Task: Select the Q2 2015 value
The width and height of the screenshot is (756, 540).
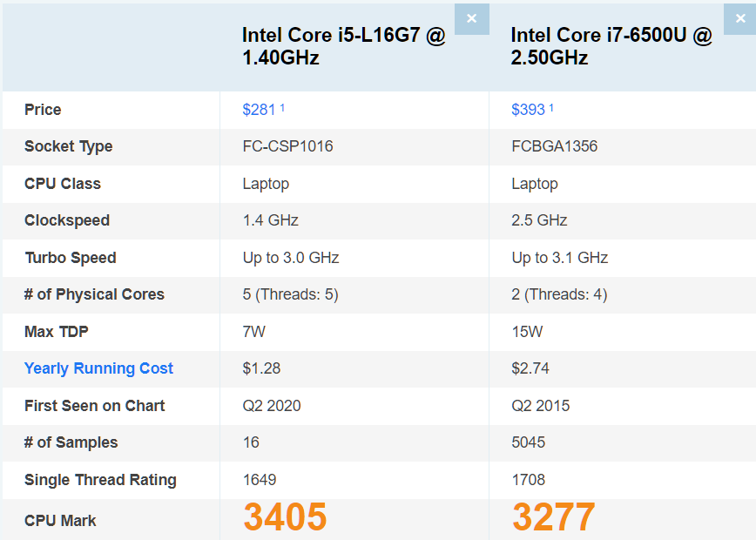Action: 541,406
